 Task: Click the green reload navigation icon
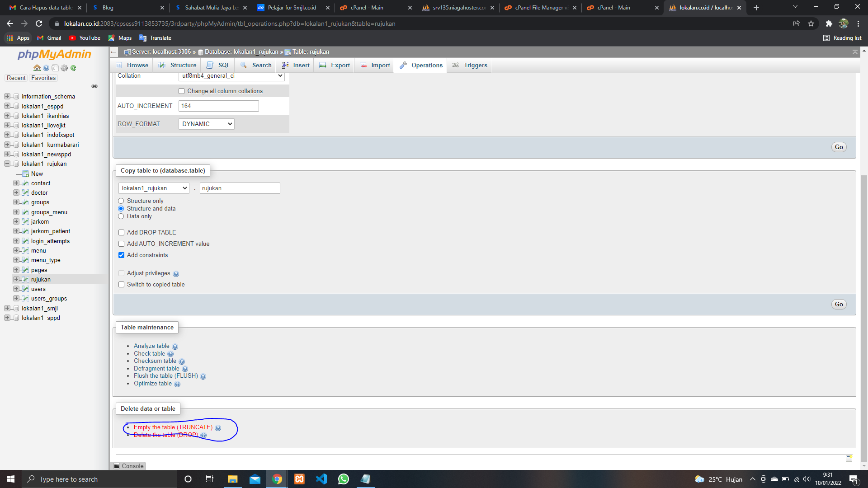coord(73,68)
